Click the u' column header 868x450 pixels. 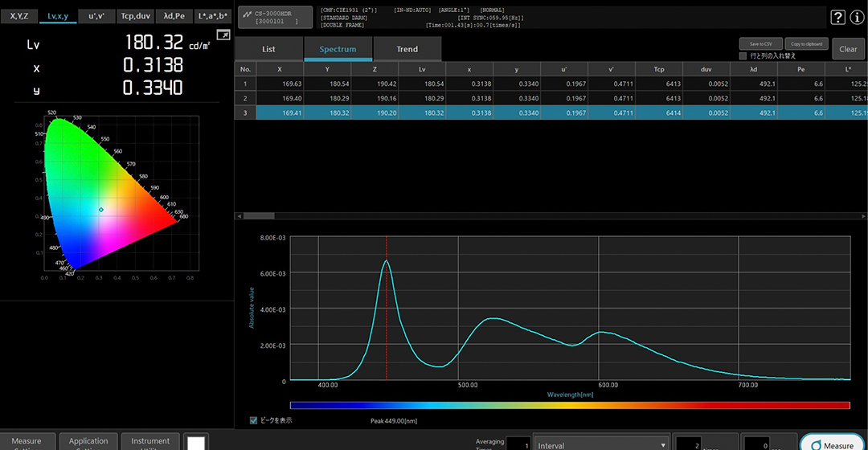564,69
